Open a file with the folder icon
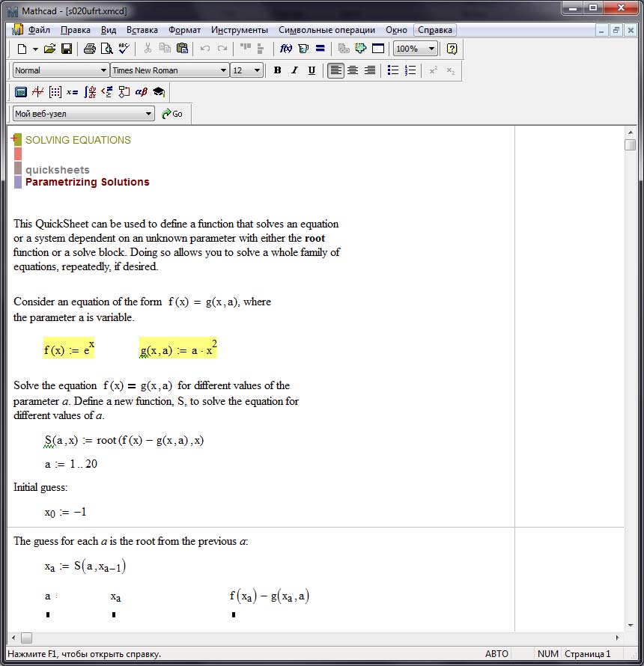The width and height of the screenshot is (644, 666). tap(49, 49)
